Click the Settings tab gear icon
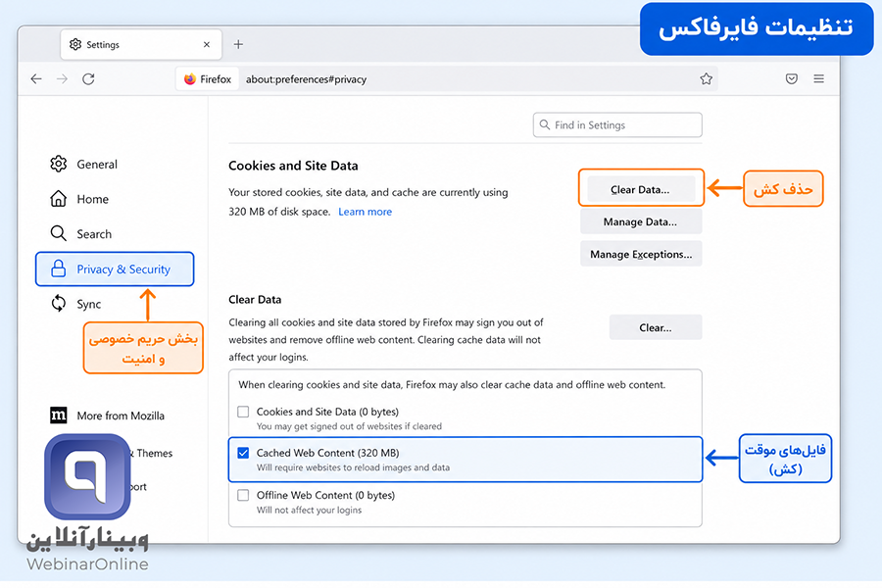Viewport: 882px width, 588px height. pyautogui.click(x=75, y=44)
